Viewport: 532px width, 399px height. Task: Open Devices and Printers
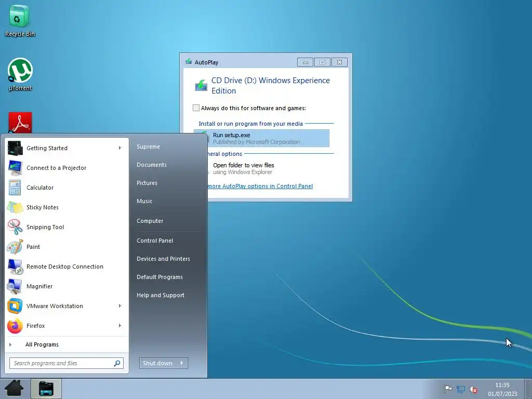163,259
